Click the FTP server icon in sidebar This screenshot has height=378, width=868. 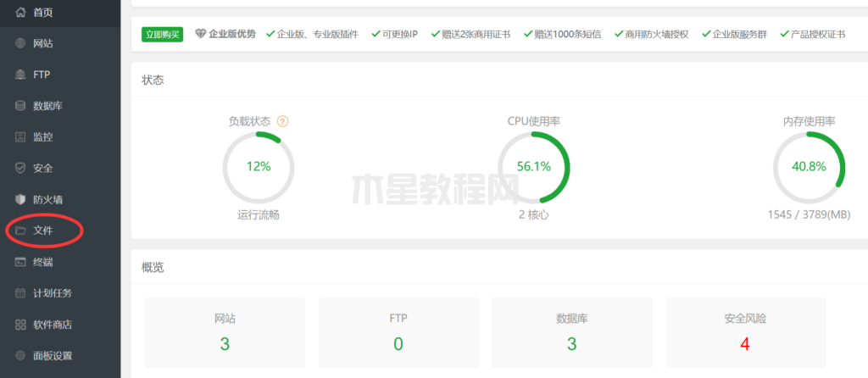[x=20, y=75]
